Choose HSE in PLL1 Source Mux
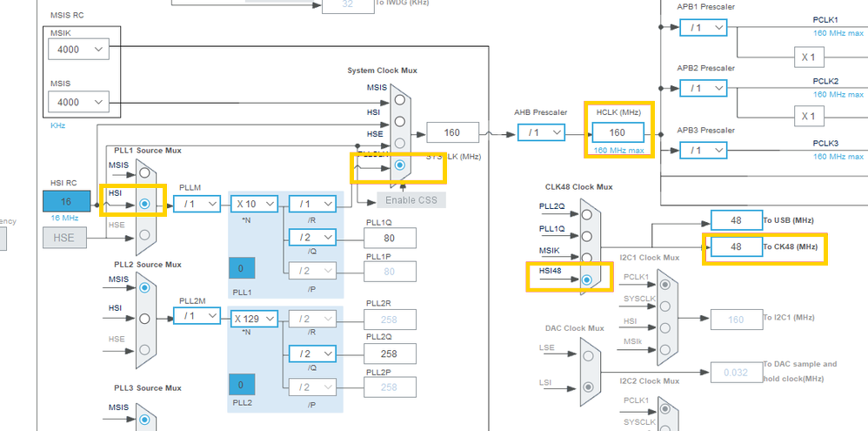Screen dimensions: 868x431 [144, 235]
